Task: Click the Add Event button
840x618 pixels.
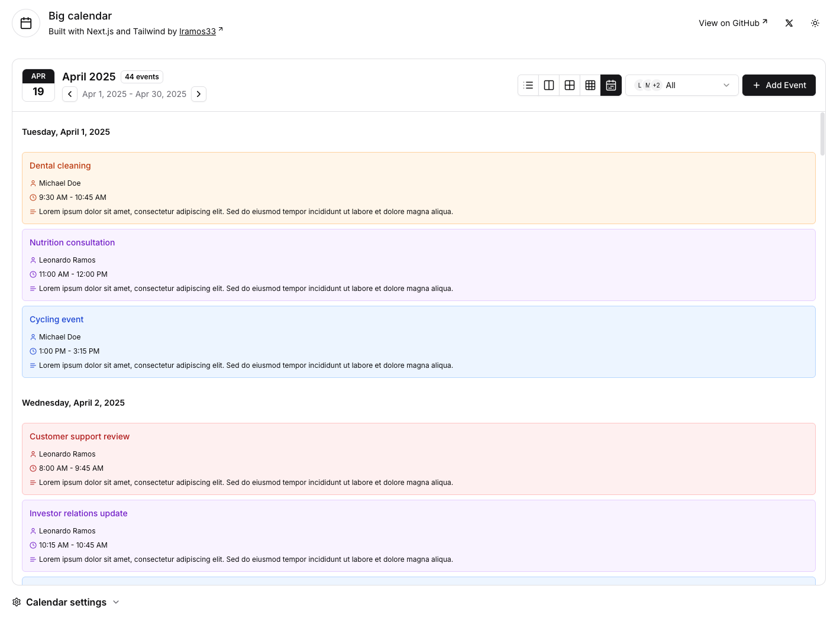Action: 779,85
